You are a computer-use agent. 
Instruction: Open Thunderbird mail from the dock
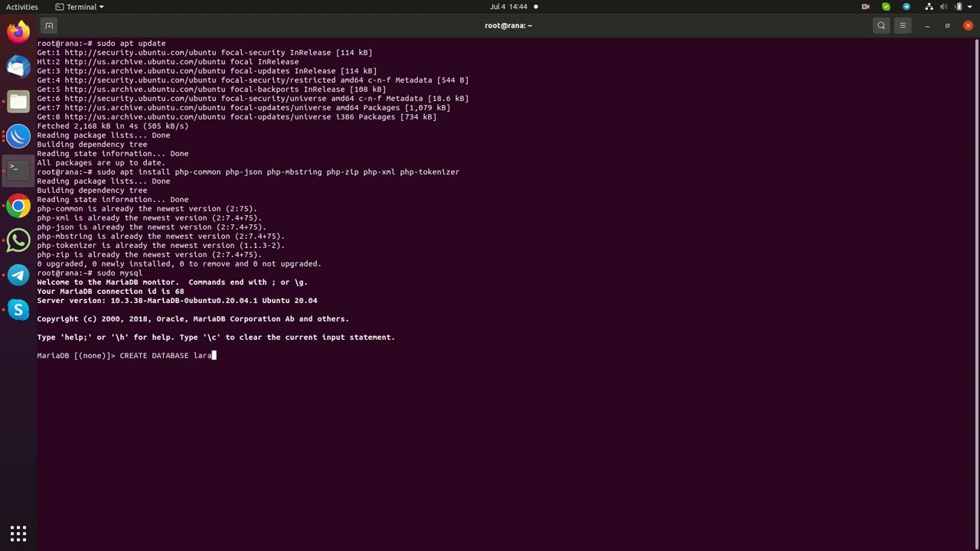pyautogui.click(x=18, y=67)
